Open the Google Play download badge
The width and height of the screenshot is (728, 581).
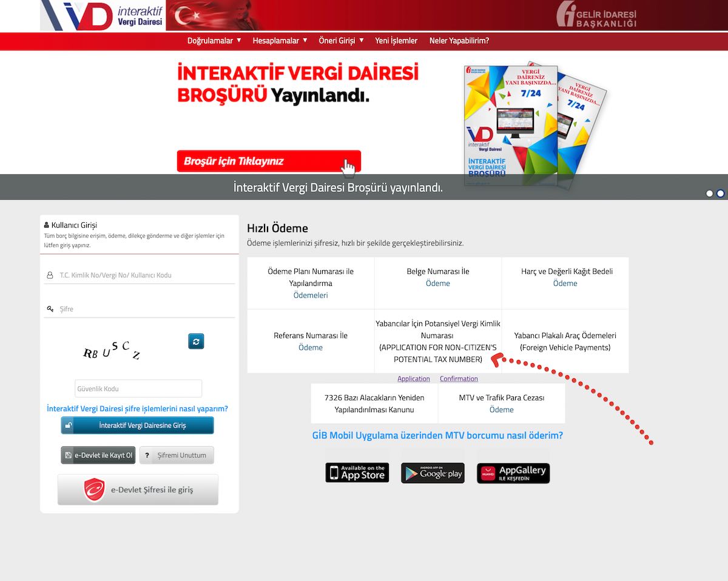433,473
